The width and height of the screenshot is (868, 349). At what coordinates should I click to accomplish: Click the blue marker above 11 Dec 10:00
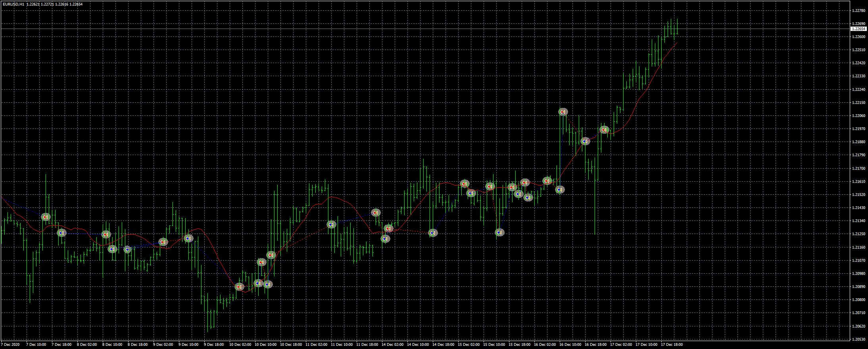click(331, 224)
